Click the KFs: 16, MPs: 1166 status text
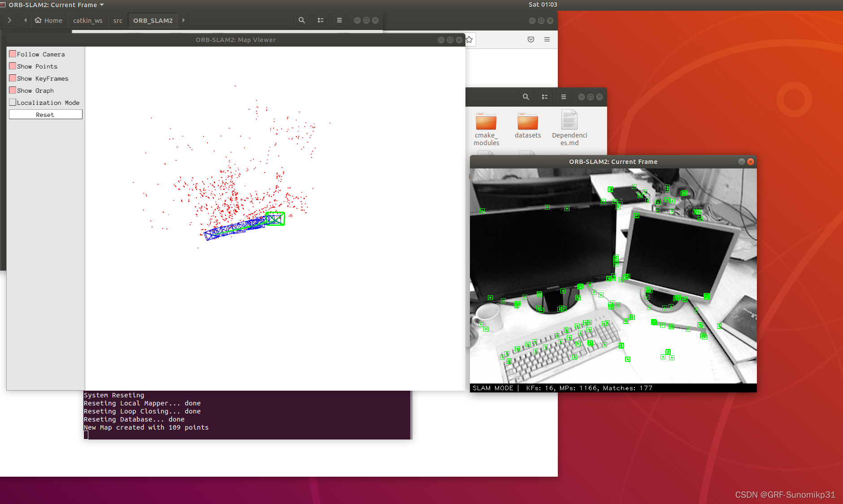843x504 pixels. click(562, 388)
